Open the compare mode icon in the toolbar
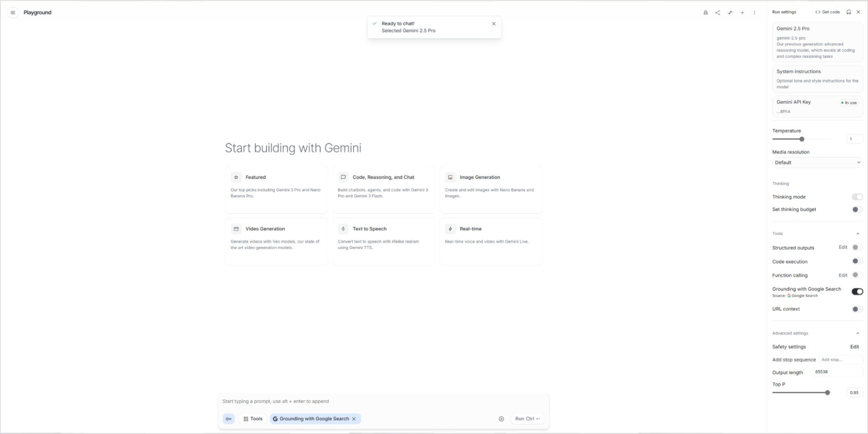The image size is (868, 434). tap(730, 13)
